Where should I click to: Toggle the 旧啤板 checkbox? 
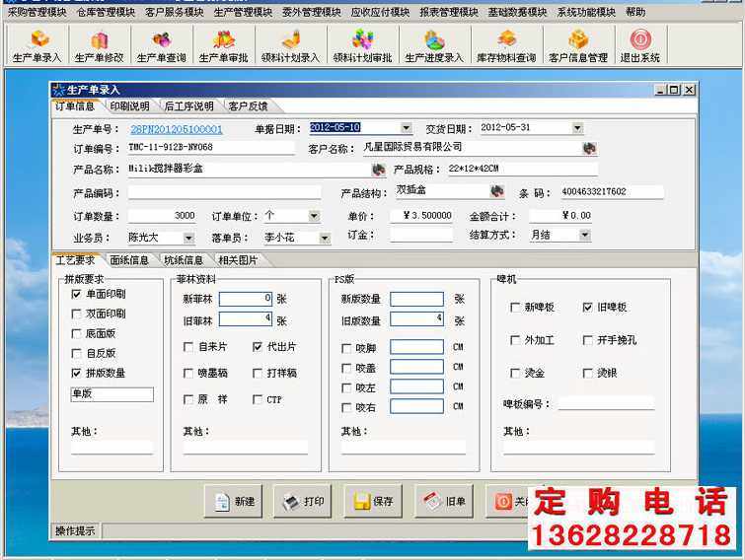(587, 308)
